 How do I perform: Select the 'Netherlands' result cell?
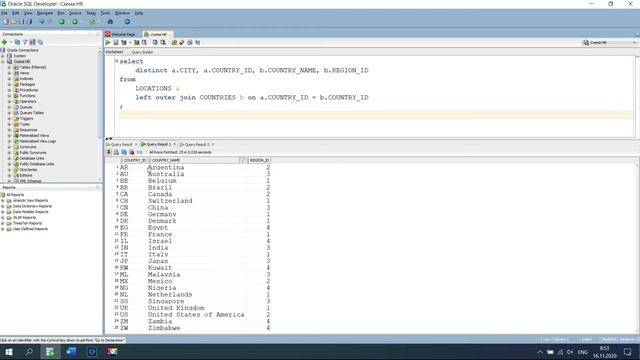pyautogui.click(x=170, y=295)
